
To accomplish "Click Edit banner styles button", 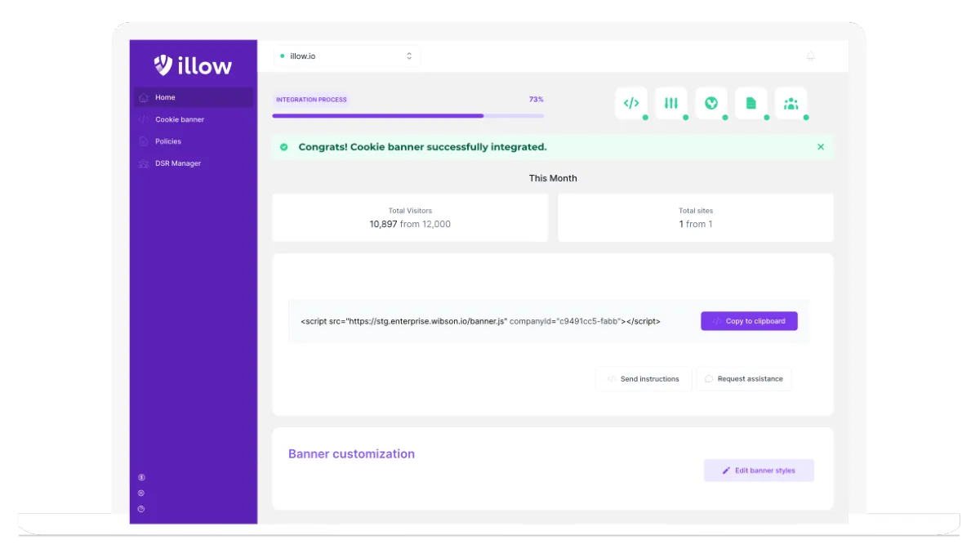I will tap(759, 471).
